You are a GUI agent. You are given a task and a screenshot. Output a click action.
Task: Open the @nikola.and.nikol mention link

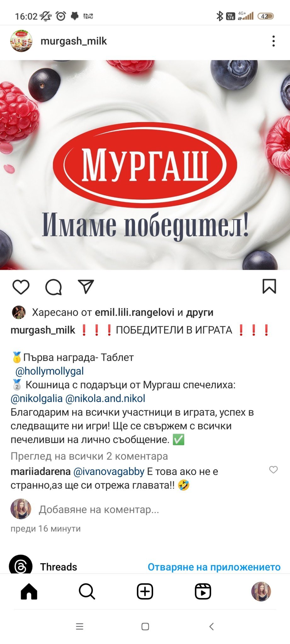click(x=105, y=398)
